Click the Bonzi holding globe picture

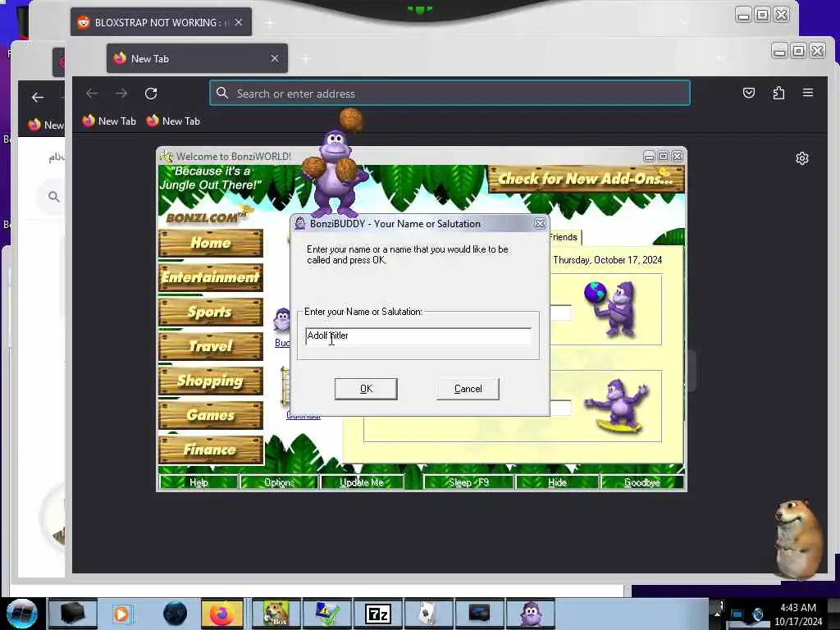pos(610,309)
